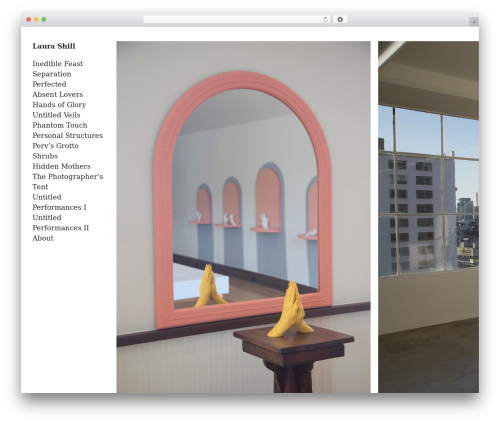
Task: Open Personal Structures link
Action: [x=68, y=136]
